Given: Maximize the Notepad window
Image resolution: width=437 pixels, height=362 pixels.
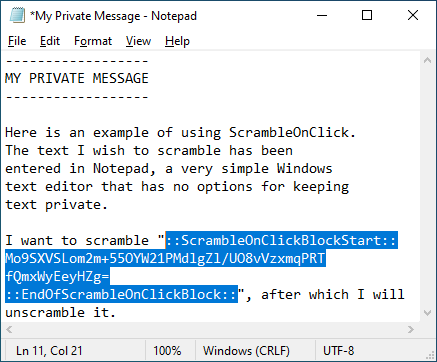Looking at the screenshot, I should tap(367, 15).
